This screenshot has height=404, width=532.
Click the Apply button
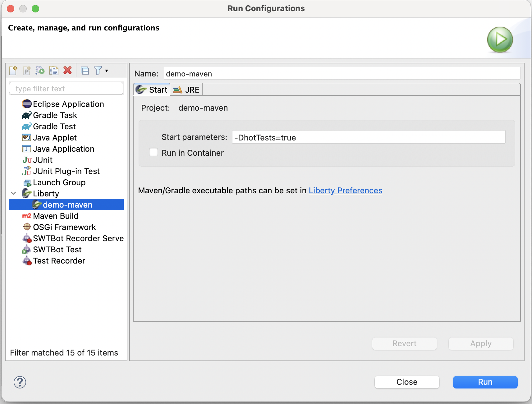tap(481, 344)
